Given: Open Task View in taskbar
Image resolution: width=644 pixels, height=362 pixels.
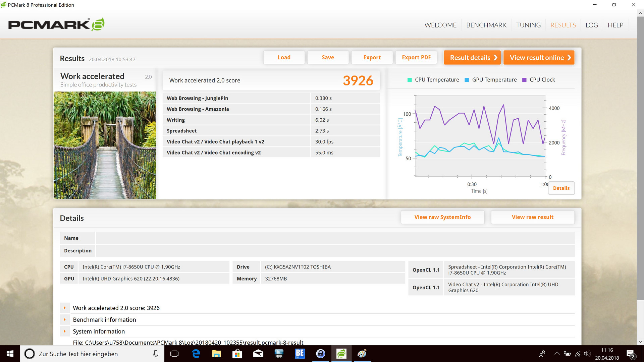Looking at the screenshot, I should tap(174, 354).
